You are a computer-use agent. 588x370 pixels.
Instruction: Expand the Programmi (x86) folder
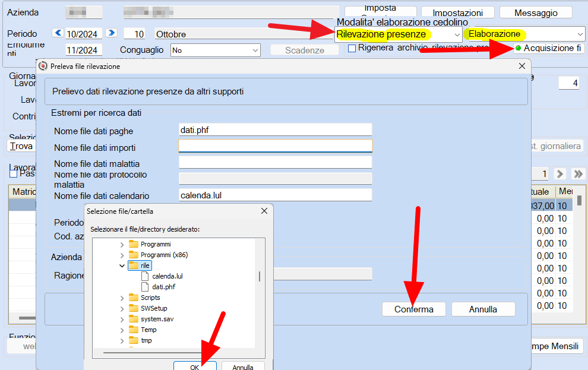[122, 255]
